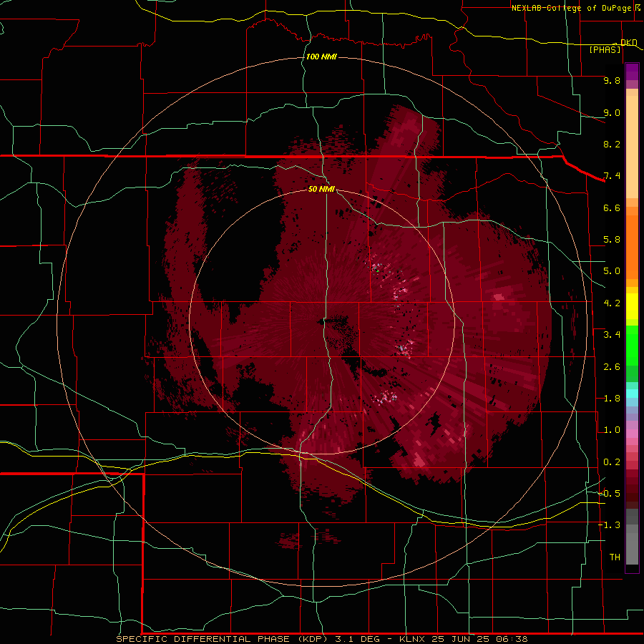Click the 3.4 legend value
This screenshot has width=644, height=644.
612,335
